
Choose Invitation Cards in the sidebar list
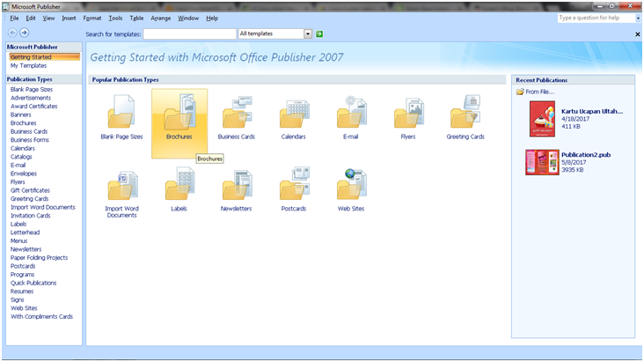tap(31, 216)
